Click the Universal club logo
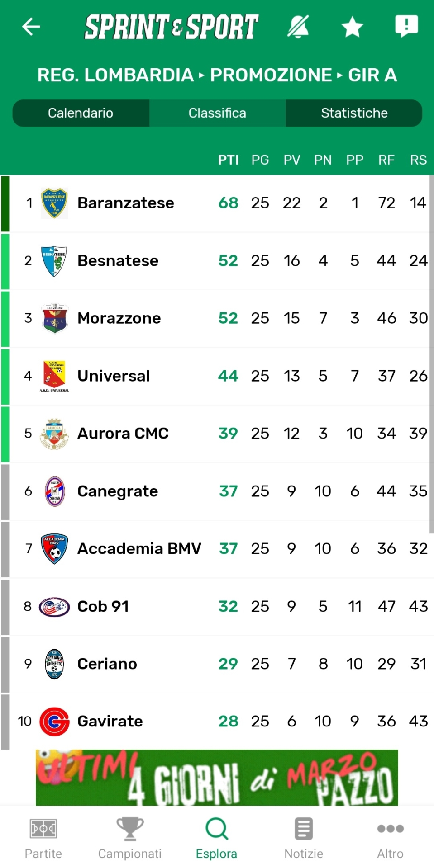This screenshot has width=434, height=868. pyautogui.click(x=54, y=376)
